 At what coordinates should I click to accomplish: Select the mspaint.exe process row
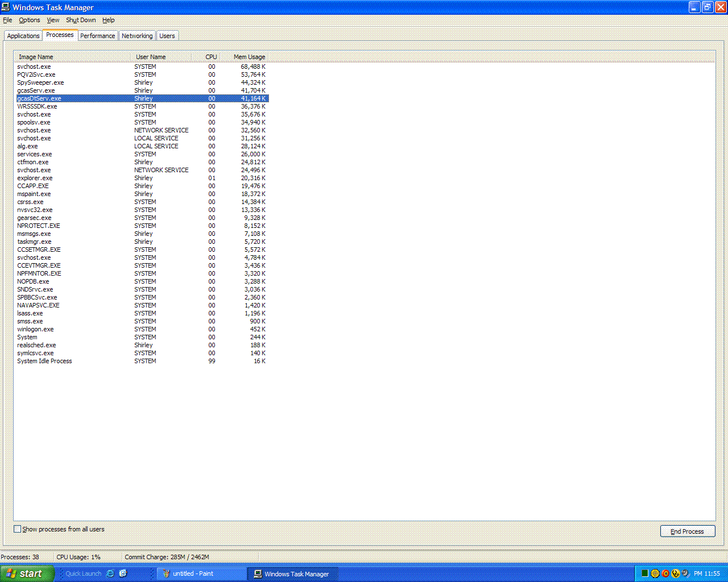click(34, 194)
